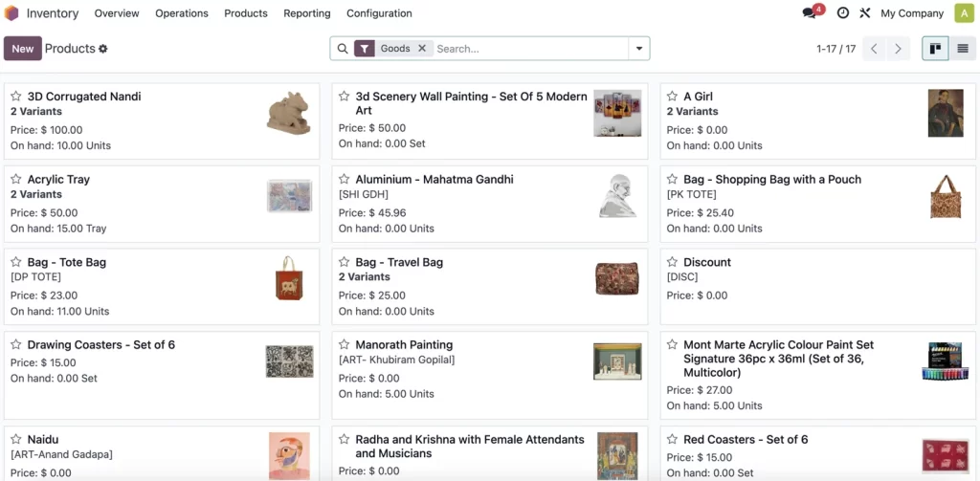980x481 pixels.
Task: Open the Reporting menu
Action: [307, 13]
